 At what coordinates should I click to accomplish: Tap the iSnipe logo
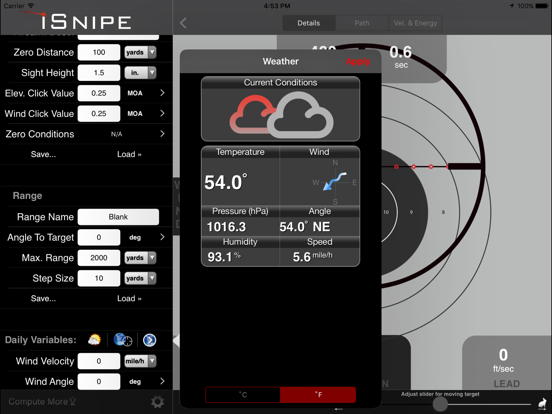86,21
